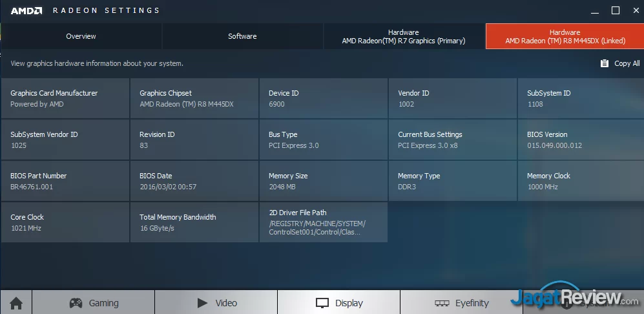Select Hardware Radeon R7 Graphics (Primary) tab

(404, 36)
